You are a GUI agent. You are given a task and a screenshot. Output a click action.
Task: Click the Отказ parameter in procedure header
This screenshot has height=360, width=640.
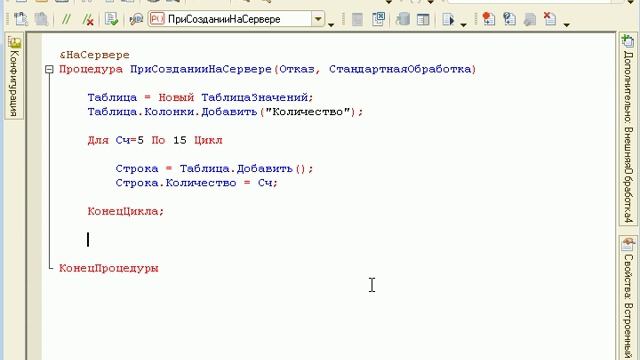click(297, 69)
